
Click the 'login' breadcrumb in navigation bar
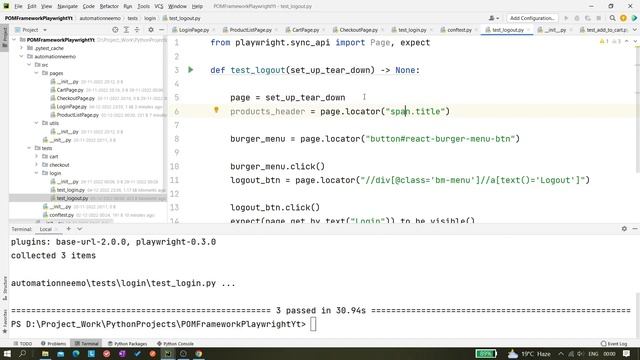pos(150,18)
